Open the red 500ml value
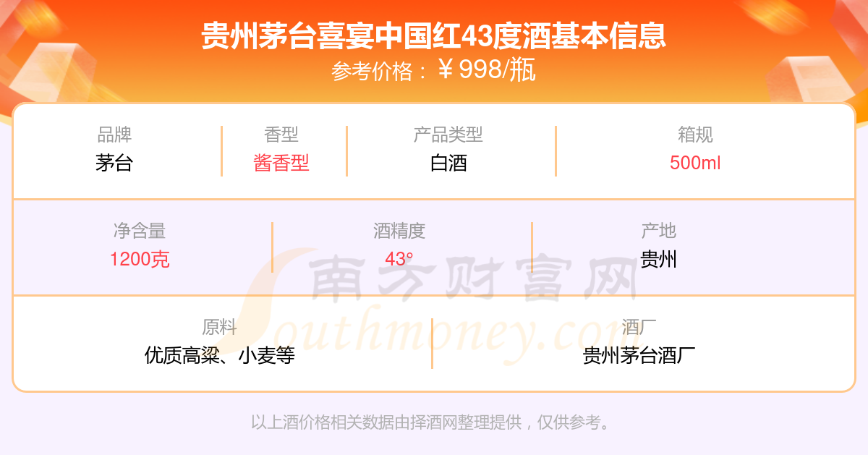This screenshot has height=455, width=868. tap(695, 163)
